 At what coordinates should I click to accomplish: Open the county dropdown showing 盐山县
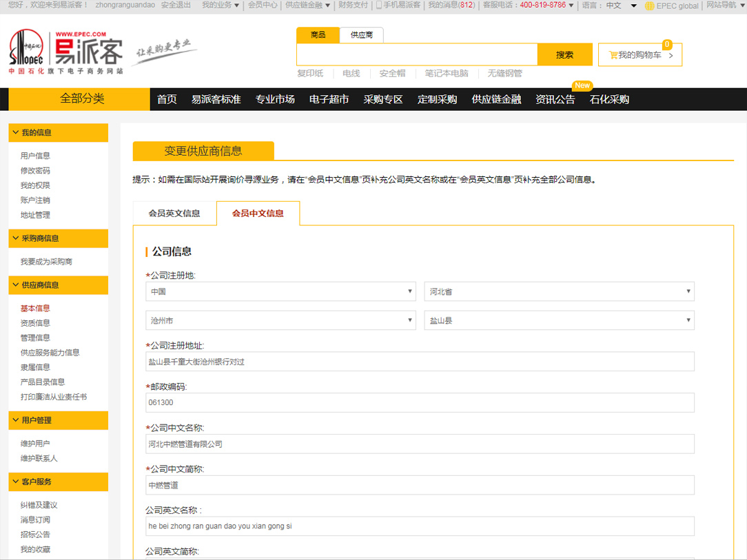559,320
